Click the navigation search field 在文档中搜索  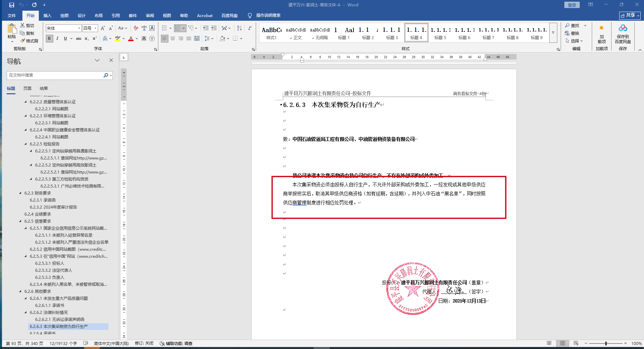[55, 75]
